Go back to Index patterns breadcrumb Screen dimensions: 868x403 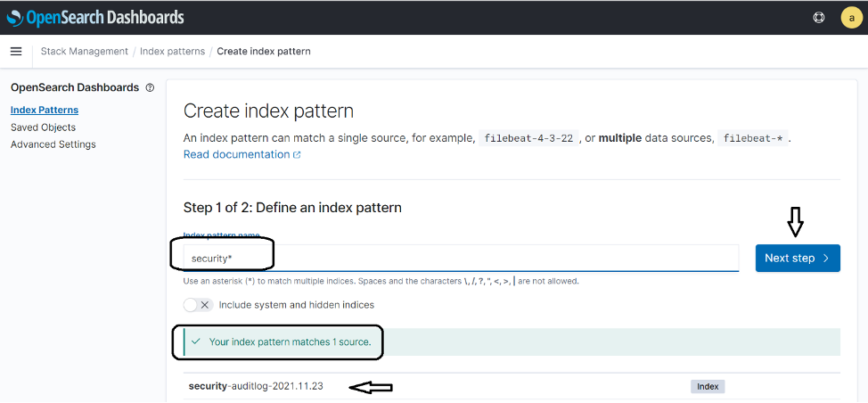[x=172, y=52]
